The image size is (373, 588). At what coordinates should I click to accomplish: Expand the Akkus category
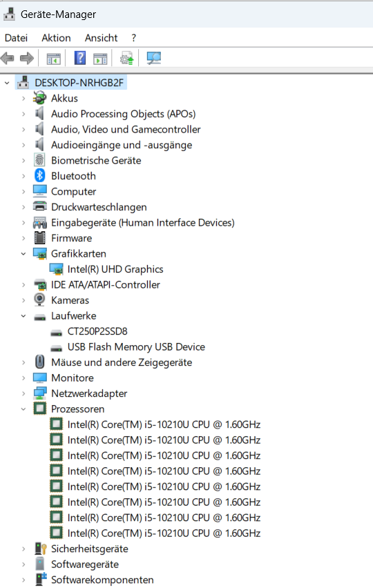(23, 98)
